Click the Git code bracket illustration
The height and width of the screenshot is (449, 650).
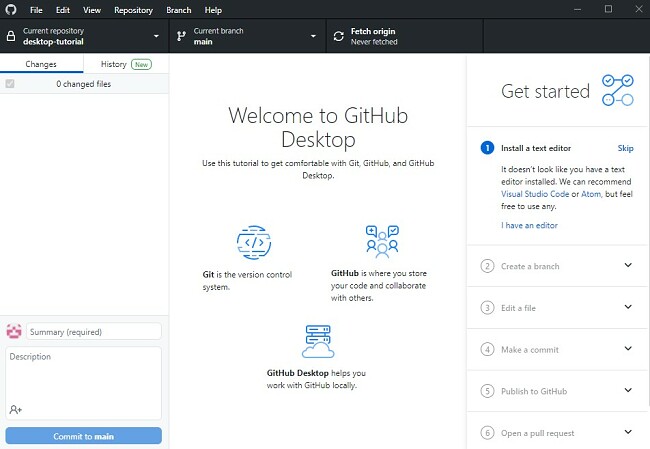[254, 243]
